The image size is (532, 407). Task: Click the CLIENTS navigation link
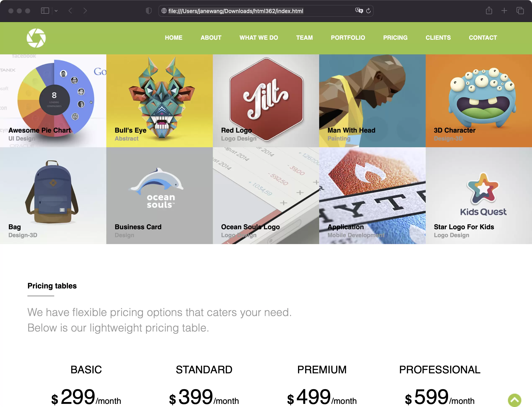[438, 38]
